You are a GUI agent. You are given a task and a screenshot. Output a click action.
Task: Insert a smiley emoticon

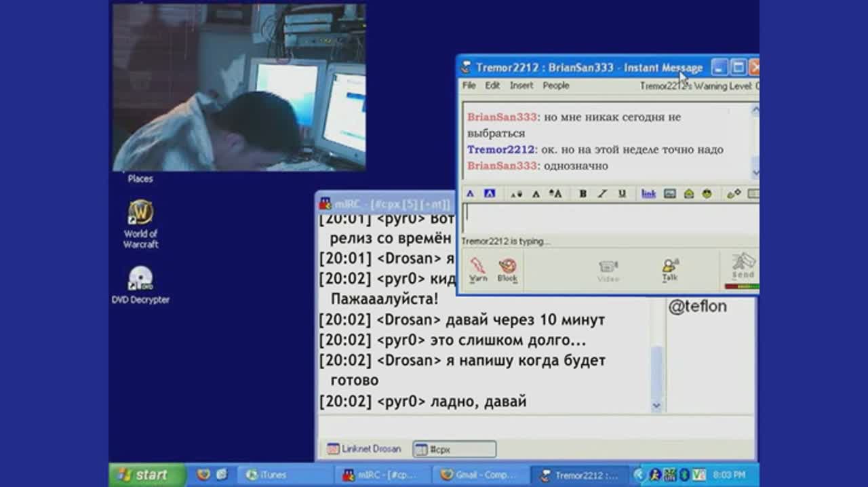point(707,194)
